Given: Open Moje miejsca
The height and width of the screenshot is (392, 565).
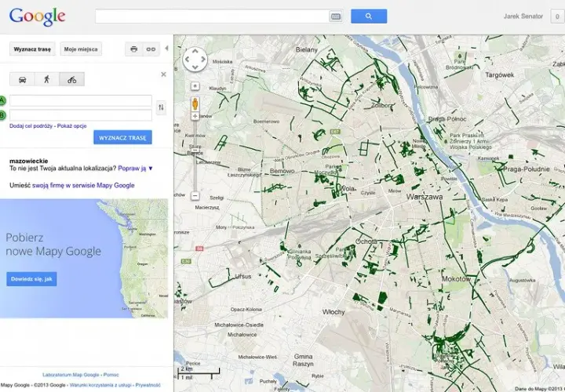Looking at the screenshot, I should tap(81, 49).
